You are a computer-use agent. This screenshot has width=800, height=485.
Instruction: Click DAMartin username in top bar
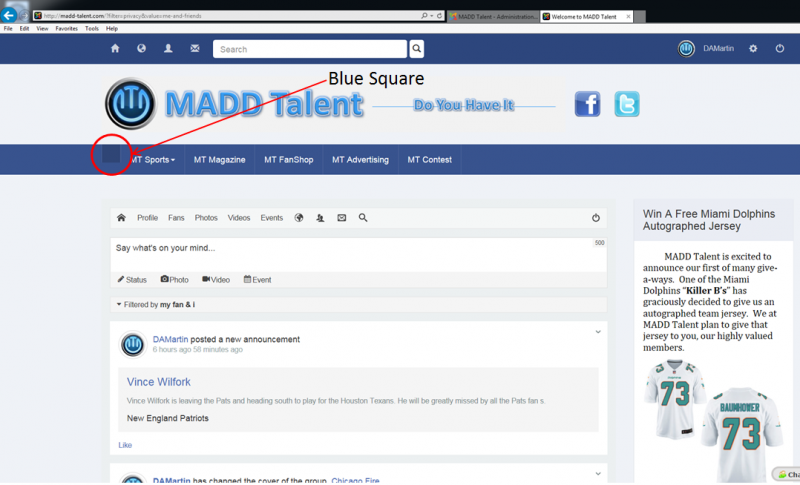coord(718,48)
